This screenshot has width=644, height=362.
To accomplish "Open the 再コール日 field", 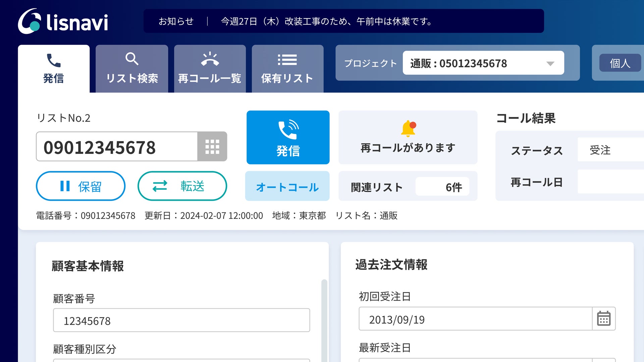I will point(610,182).
